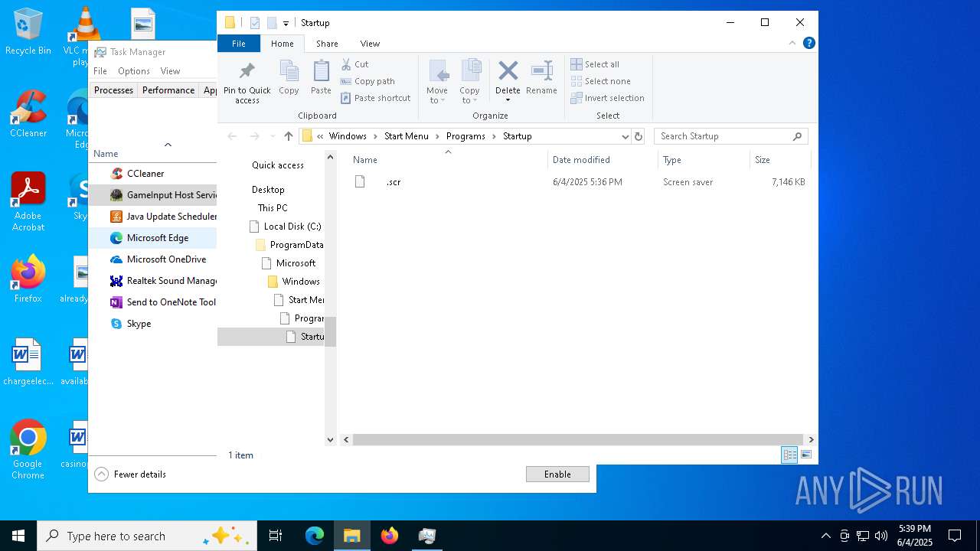Switch to the View ribbon tab
The height and width of the screenshot is (551, 980).
370,44
